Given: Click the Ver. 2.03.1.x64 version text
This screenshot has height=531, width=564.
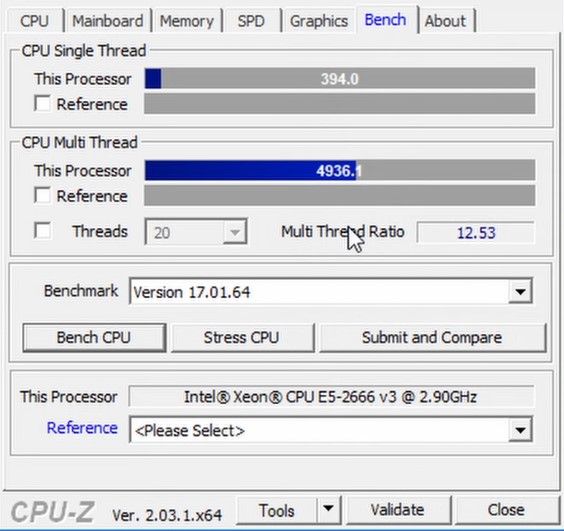Looking at the screenshot, I should 167,515.
